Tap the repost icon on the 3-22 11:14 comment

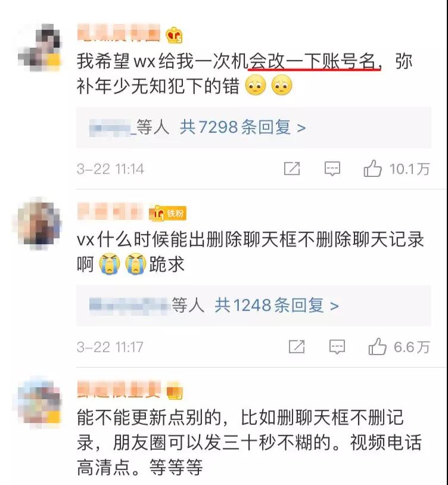coord(292,169)
